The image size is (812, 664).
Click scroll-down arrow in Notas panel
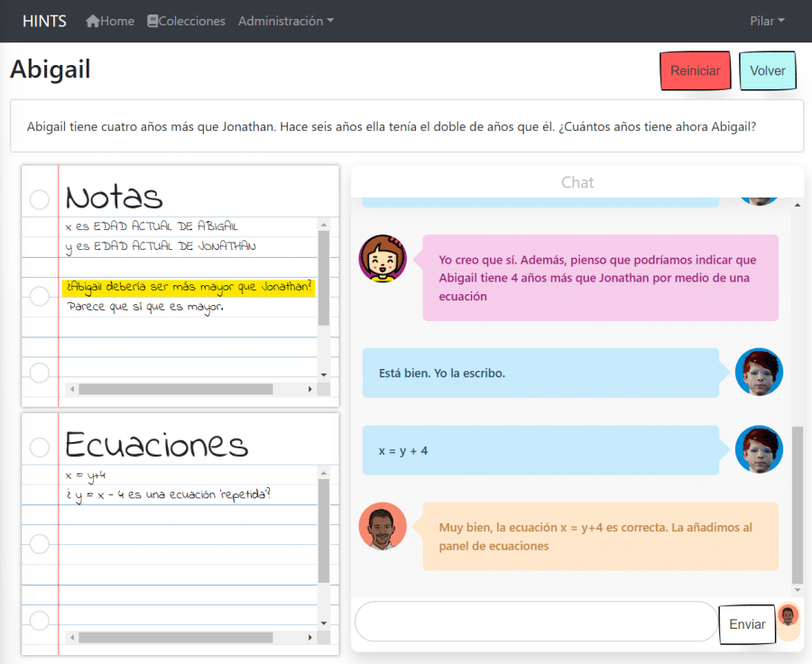click(x=323, y=373)
